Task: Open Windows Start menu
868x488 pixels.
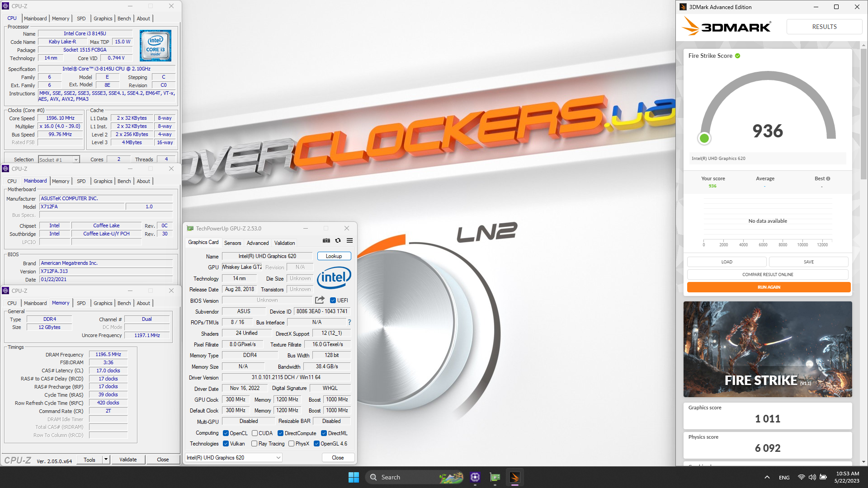Action: click(354, 477)
